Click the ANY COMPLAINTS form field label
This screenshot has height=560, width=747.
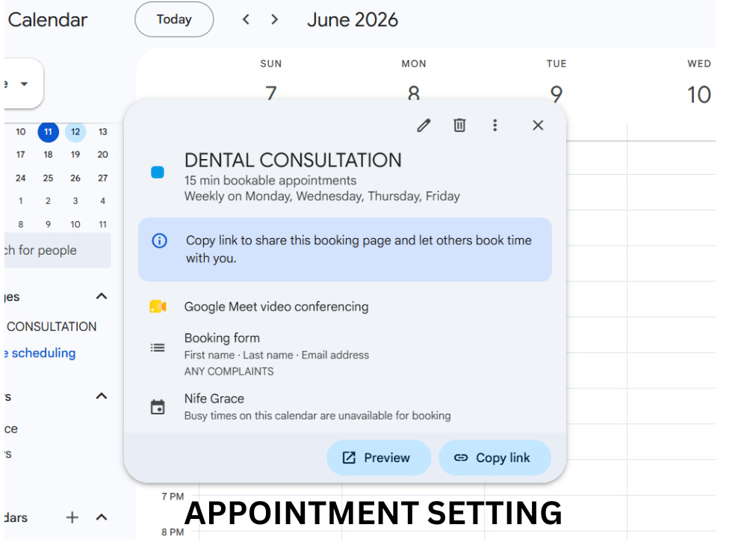(229, 371)
